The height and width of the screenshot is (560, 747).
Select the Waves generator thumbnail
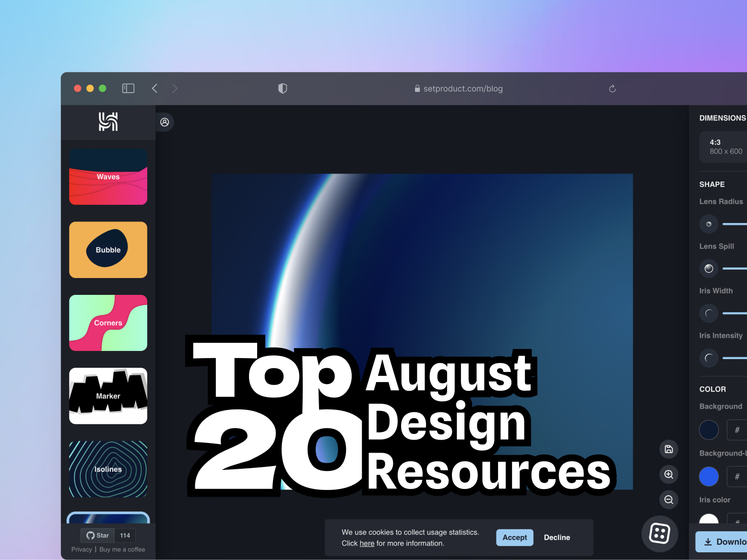(108, 176)
